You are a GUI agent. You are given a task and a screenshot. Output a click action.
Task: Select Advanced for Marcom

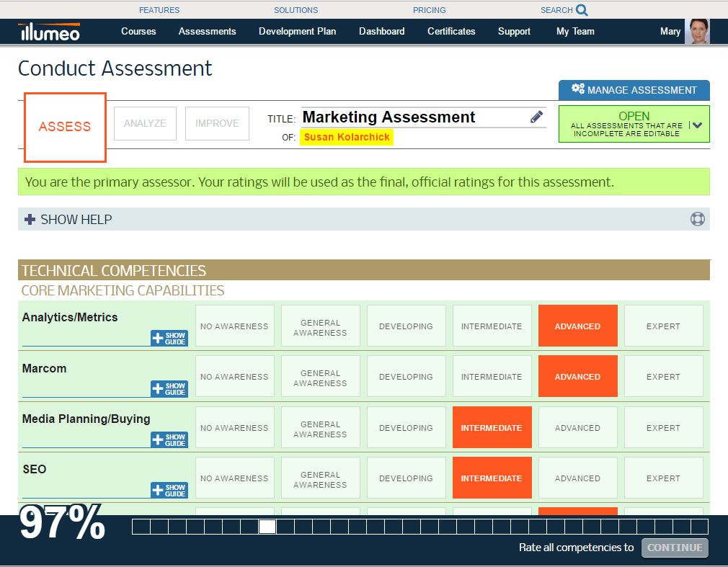click(x=578, y=376)
